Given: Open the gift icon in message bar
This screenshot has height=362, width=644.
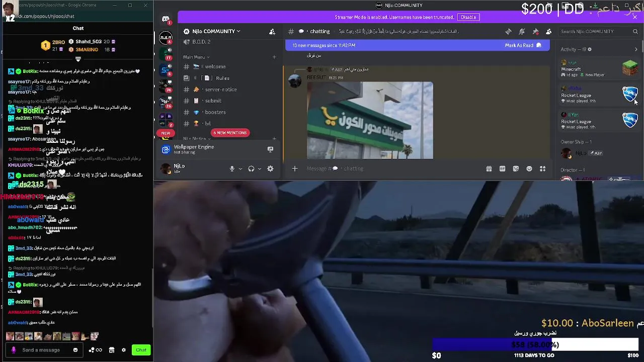Looking at the screenshot, I should (489, 169).
